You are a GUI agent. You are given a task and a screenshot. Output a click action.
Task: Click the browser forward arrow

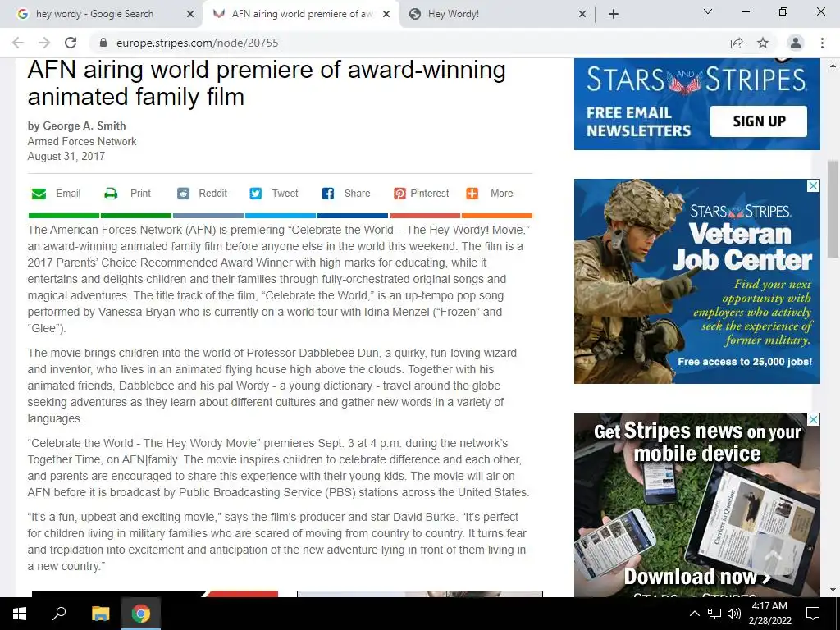click(44, 43)
